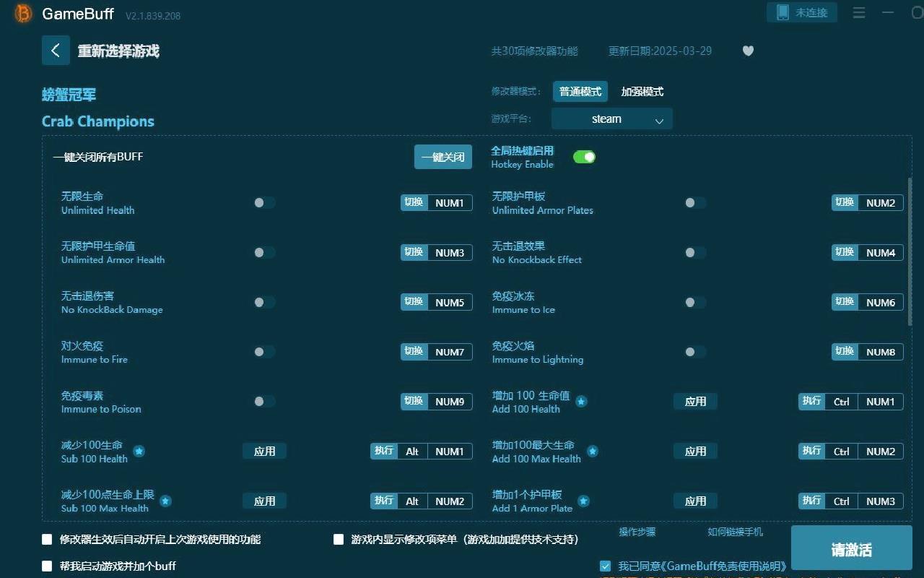This screenshot has width=924, height=578.
Task: Select 加强模式 enhanced mode tab
Action: coord(642,92)
